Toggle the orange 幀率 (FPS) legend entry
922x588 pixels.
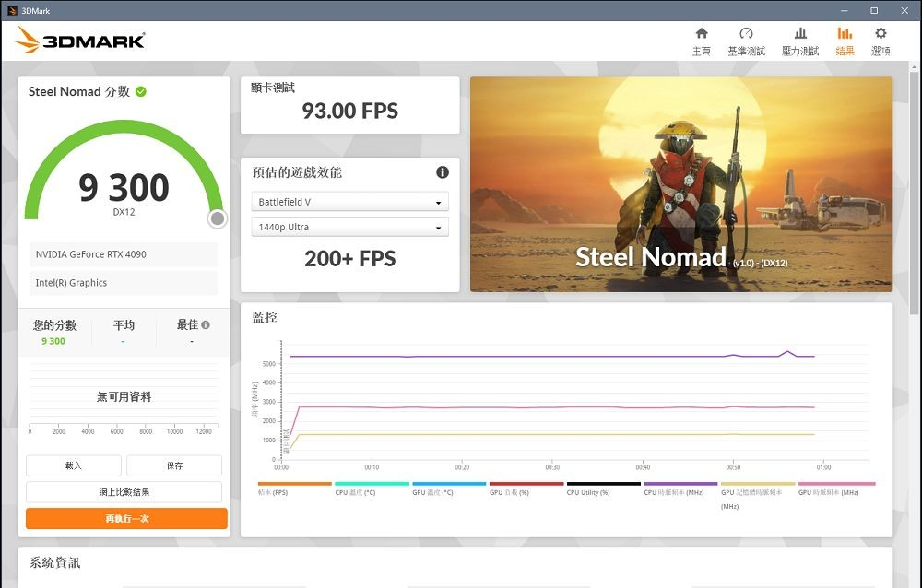click(295, 489)
